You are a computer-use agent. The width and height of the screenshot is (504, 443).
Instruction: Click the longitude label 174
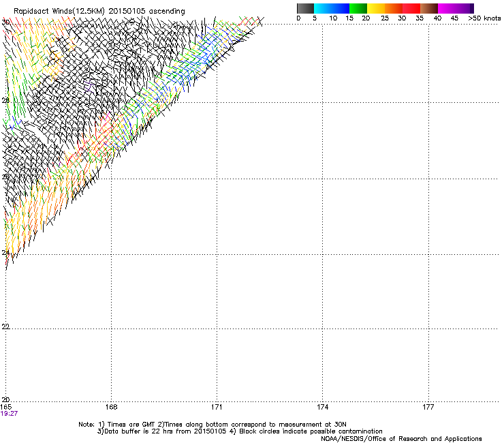coord(322,407)
